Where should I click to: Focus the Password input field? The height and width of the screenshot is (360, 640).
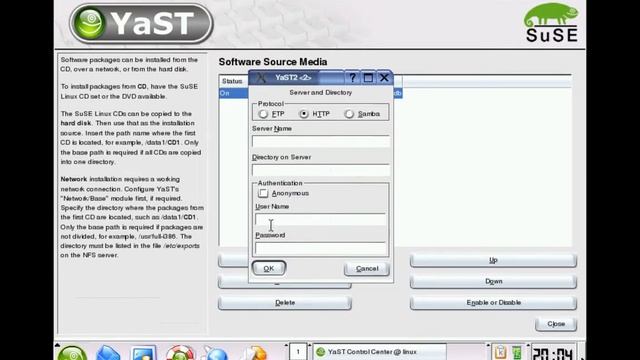(320, 248)
